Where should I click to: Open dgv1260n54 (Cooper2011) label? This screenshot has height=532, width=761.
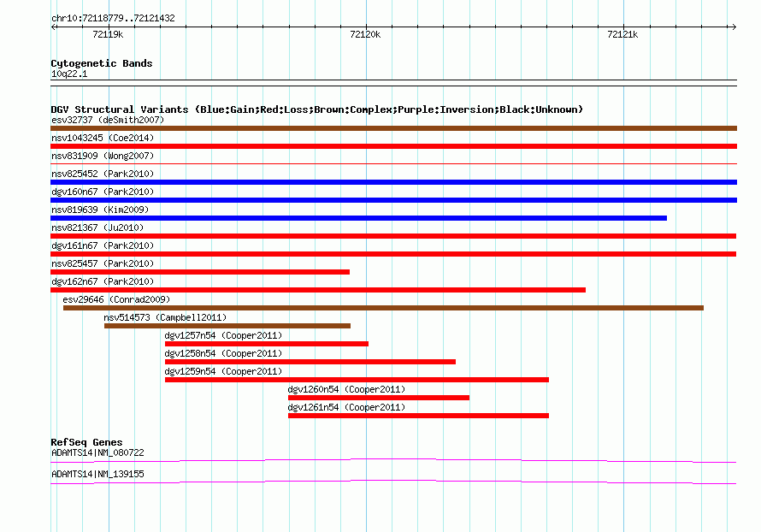pyautogui.click(x=346, y=389)
